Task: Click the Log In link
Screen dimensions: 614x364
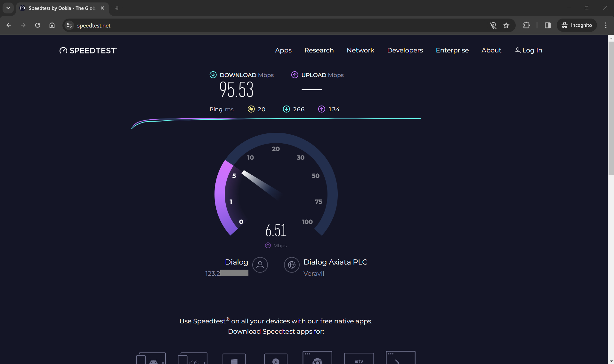Action: (x=528, y=50)
